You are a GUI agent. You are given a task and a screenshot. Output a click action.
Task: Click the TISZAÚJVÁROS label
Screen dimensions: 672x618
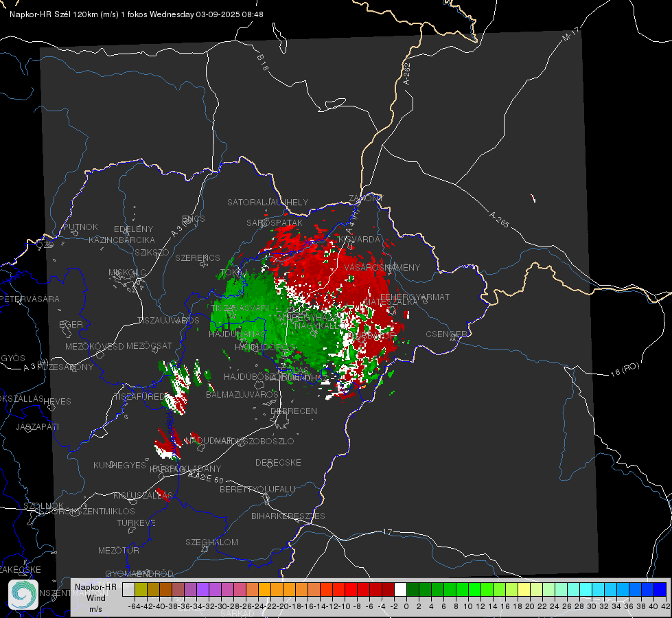pyautogui.click(x=168, y=321)
